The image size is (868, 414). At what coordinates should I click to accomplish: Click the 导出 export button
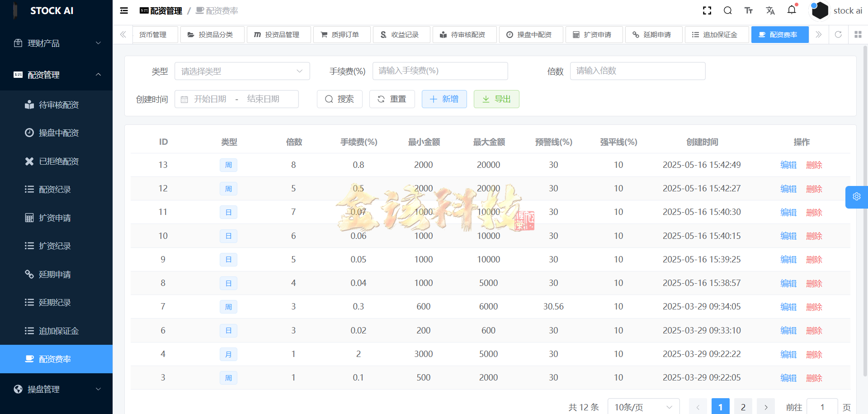[496, 99]
